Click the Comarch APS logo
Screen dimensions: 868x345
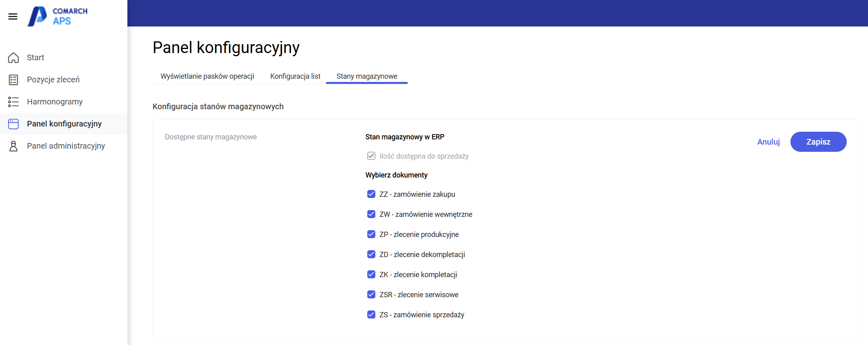[57, 16]
